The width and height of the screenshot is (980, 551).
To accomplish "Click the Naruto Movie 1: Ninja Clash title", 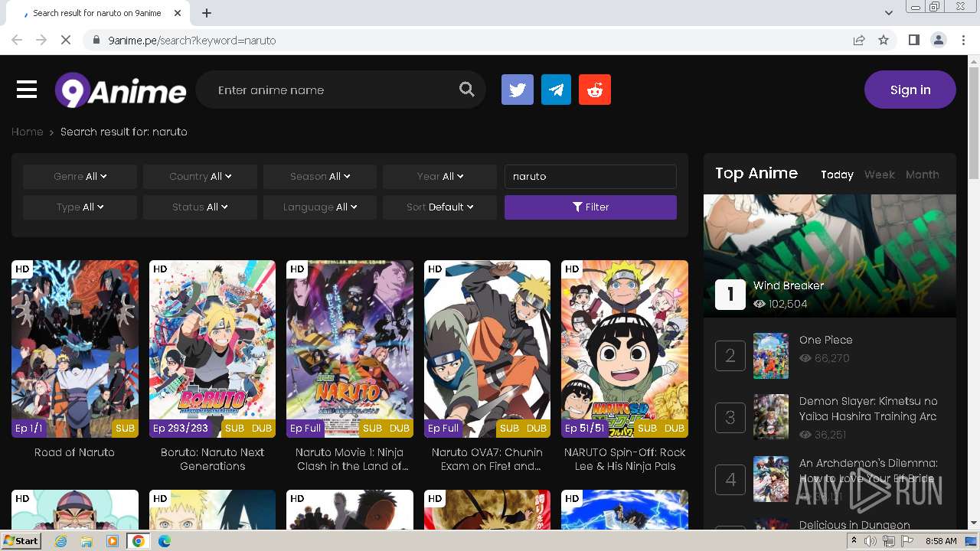I will (350, 459).
